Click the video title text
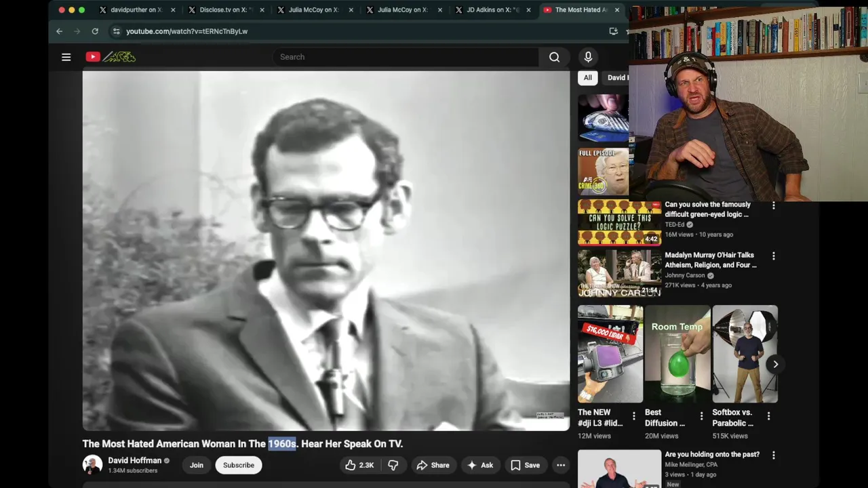The width and height of the screenshot is (868, 488). click(x=243, y=444)
